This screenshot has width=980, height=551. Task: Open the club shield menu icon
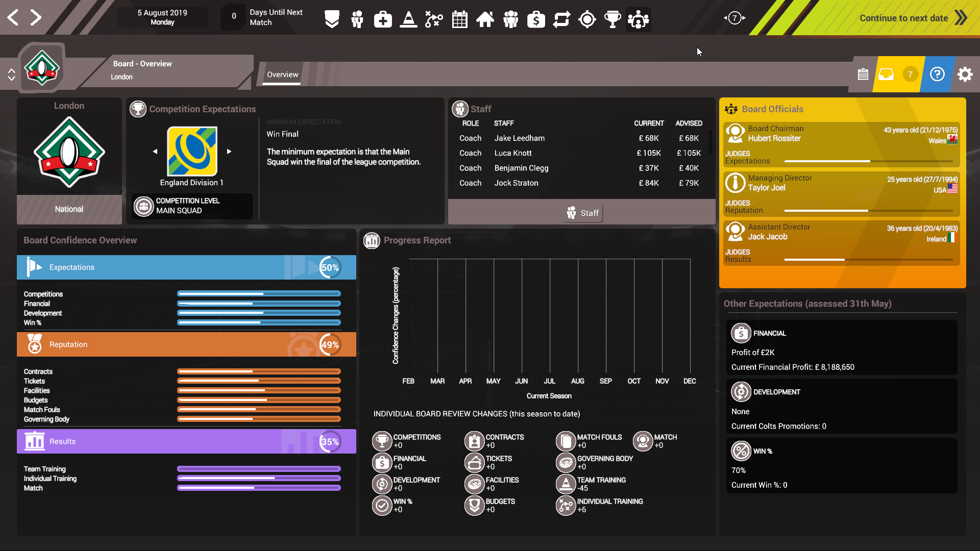coord(332,19)
